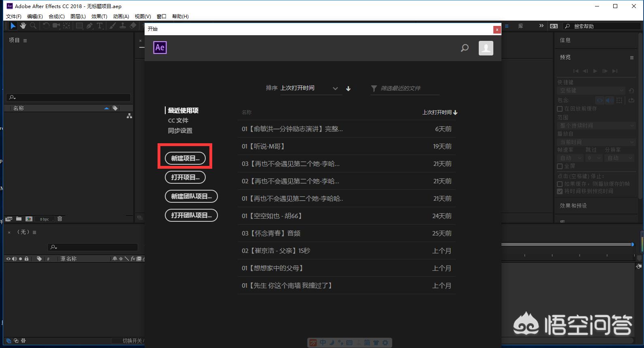
Task: Toggle 如果缓存 play cached frames checkbox
Action: click(560, 184)
